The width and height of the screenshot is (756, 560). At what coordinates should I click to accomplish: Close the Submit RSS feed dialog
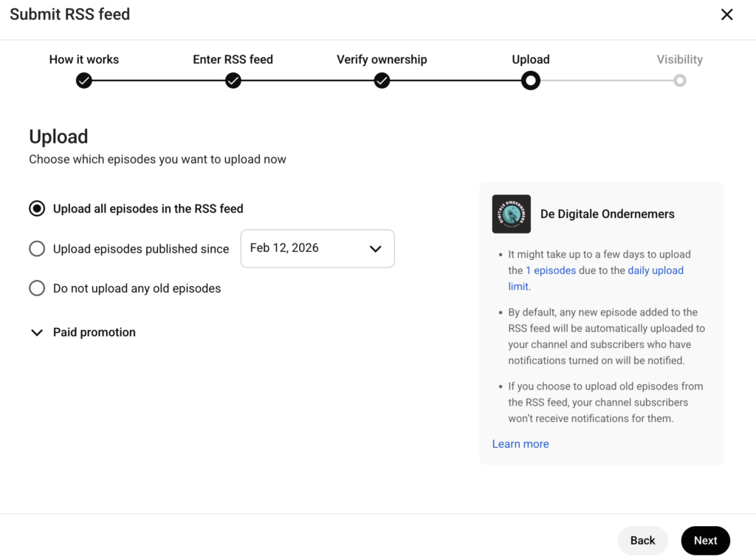click(726, 14)
